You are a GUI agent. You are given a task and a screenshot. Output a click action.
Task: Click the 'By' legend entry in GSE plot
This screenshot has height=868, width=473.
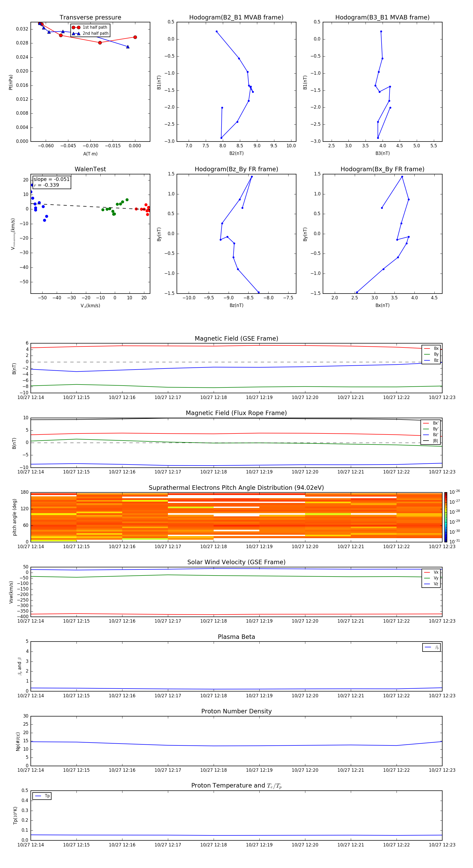[431, 354]
